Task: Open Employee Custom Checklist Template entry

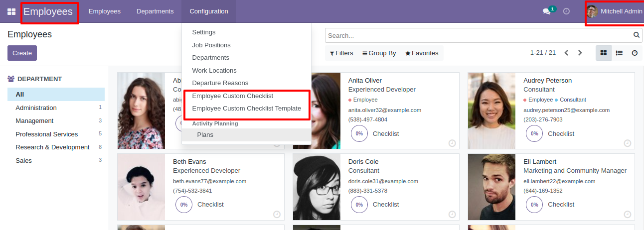Action: click(x=246, y=109)
